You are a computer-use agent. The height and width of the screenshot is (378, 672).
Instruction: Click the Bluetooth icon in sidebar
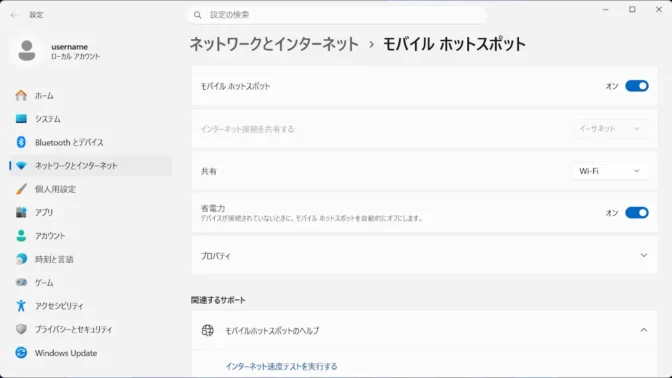21,142
